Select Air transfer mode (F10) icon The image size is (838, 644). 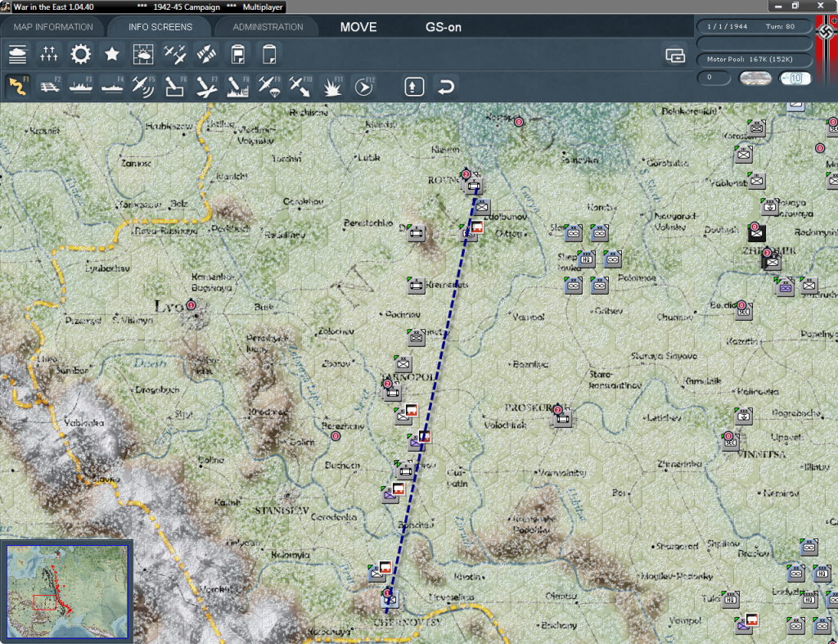[300, 86]
